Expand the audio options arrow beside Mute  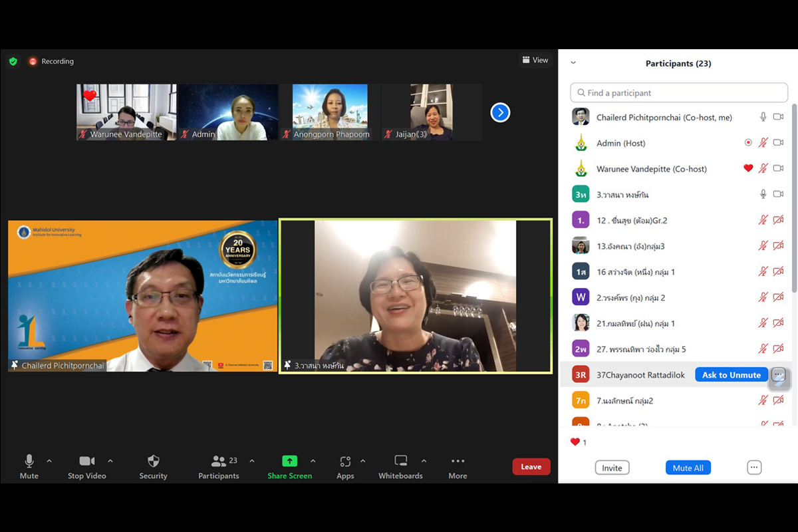(x=49, y=461)
